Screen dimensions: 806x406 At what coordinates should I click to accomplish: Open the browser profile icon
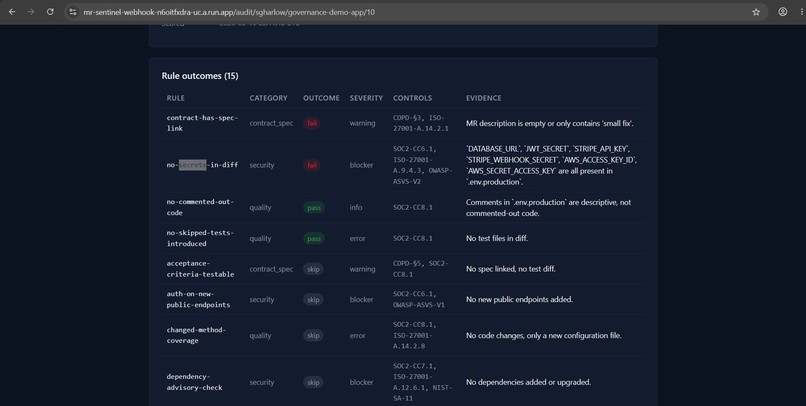click(x=782, y=12)
